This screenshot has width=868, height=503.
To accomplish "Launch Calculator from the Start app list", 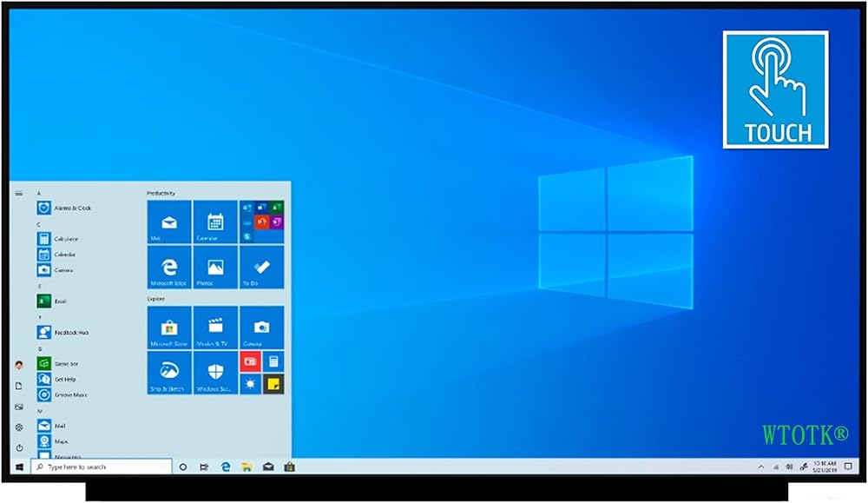I will click(x=58, y=239).
